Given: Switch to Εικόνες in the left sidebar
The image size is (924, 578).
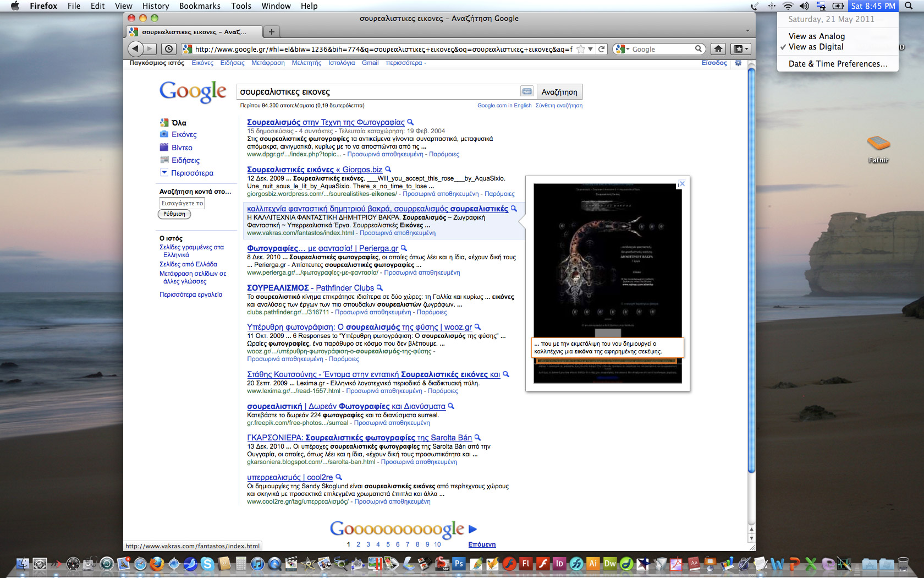Looking at the screenshot, I should 184,134.
